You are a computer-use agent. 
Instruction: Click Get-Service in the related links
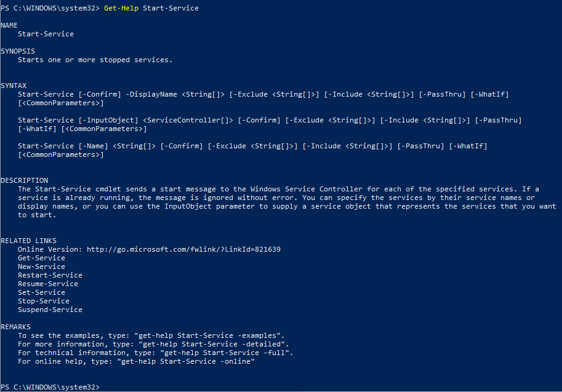41,258
